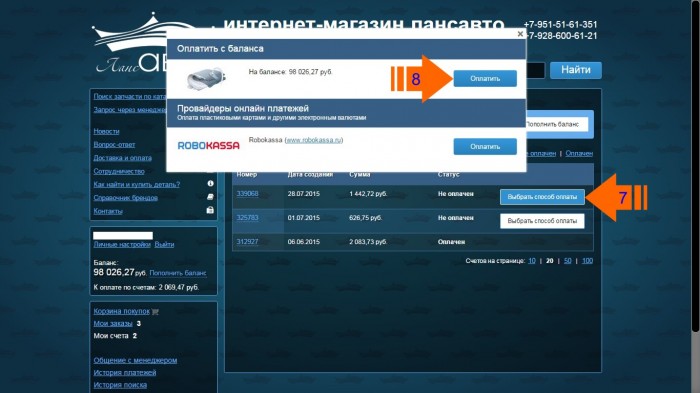Open the Новости sidebar link
The width and height of the screenshot is (700, 393).
106,131
